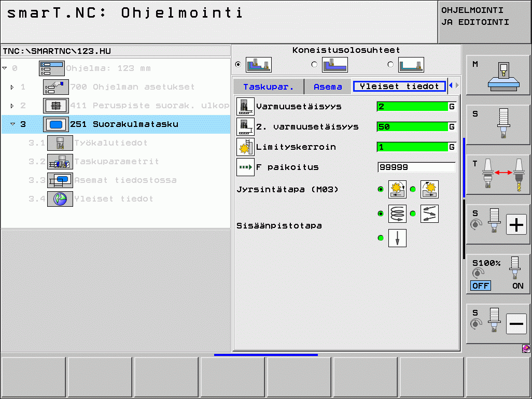Click G button beside Limityskerroin
The image size is (532, 399).
[452, 147]
